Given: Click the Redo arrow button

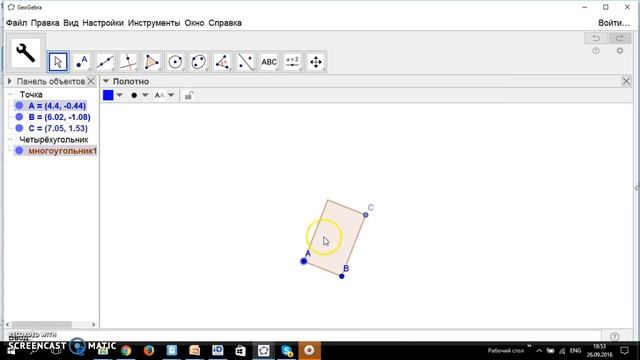Looking at the screenshot, I should pos(620,38).
